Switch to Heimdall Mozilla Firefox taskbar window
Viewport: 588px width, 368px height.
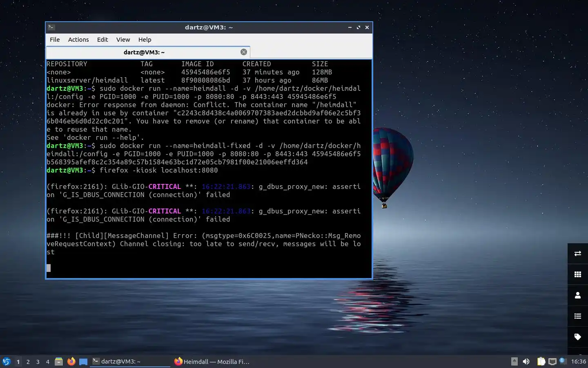(x=212, y=361)
